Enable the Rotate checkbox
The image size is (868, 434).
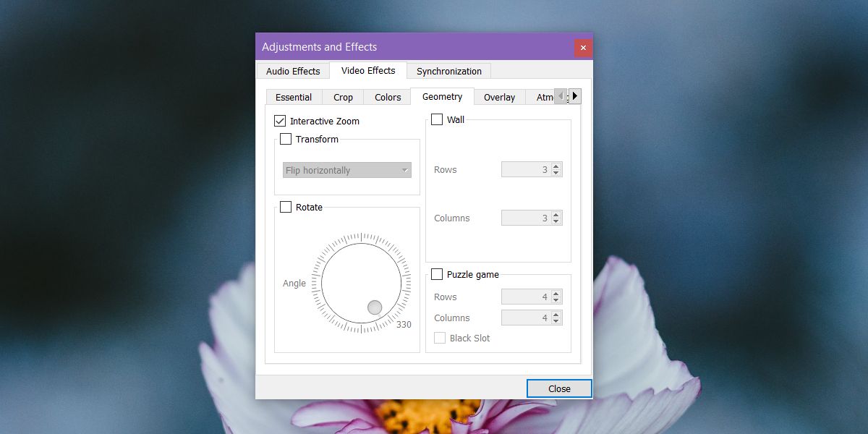[286, 207]
